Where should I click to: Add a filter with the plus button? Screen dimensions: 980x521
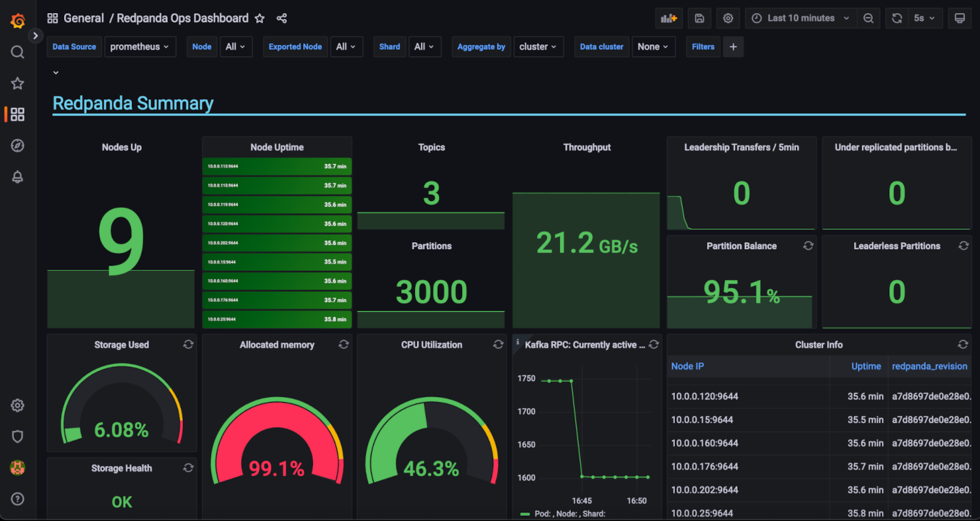pos(733,47)
